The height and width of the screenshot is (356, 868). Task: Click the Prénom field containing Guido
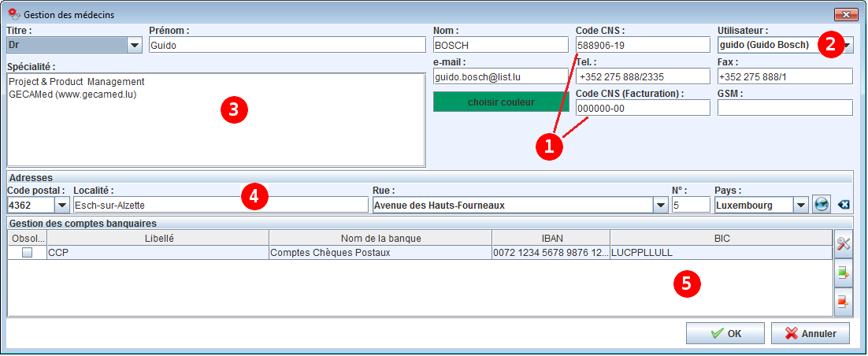click(287, 45)
